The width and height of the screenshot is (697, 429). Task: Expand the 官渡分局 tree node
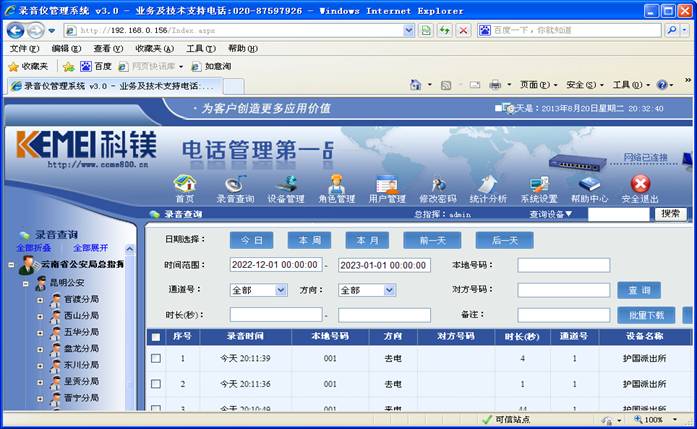click(40, 300)
